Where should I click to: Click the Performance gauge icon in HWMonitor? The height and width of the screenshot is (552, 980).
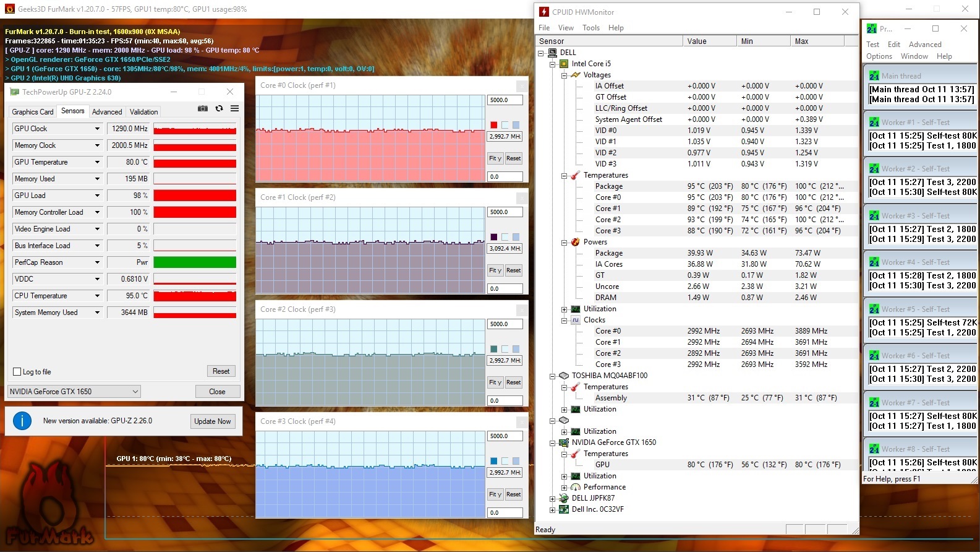click(576, 487)
